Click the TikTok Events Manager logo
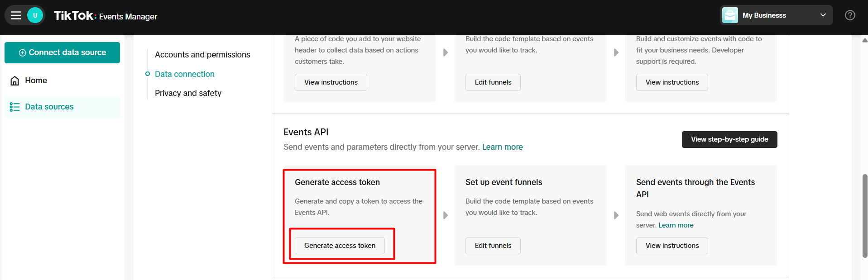868x280 pixels. click(x=106, y=16)
